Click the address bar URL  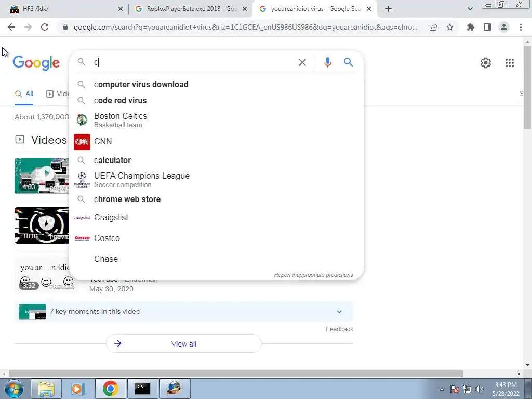(245, 27)
